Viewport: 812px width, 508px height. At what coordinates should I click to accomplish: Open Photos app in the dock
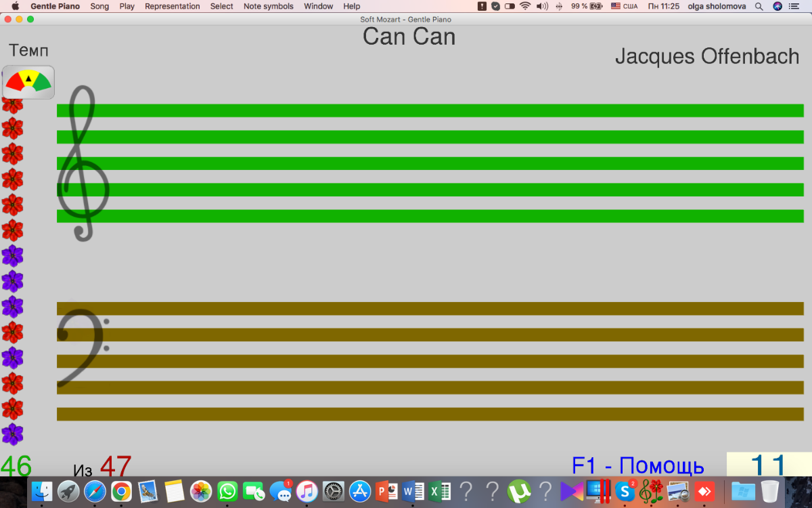(201, 491)
